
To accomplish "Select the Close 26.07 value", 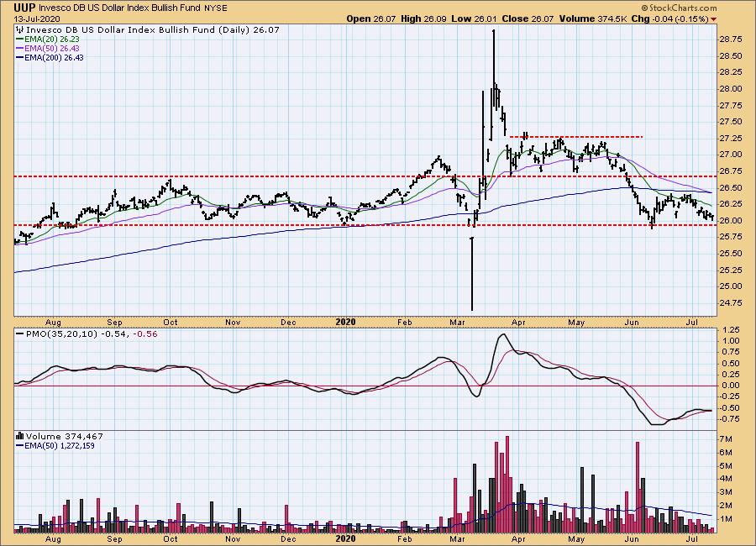I will coord(528,18).
